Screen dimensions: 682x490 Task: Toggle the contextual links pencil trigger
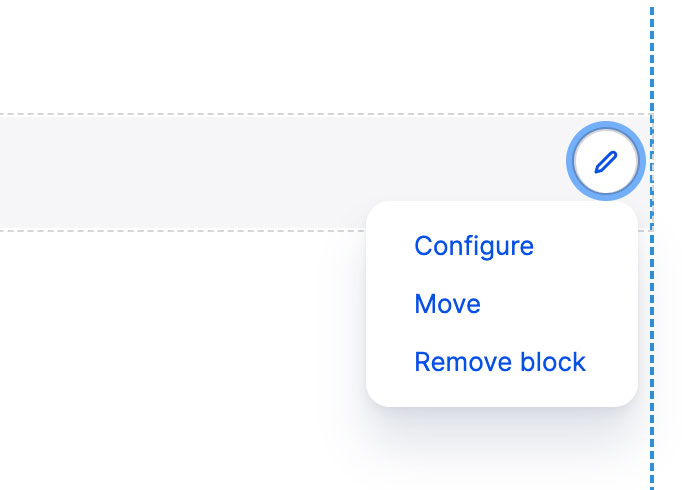pyautogui.click(x=605, y=161)
